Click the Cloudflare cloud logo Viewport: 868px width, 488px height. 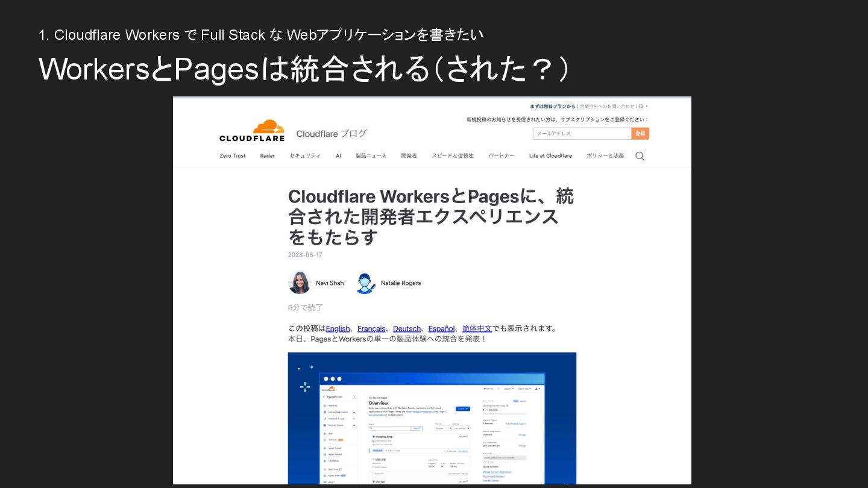[252, 131]
